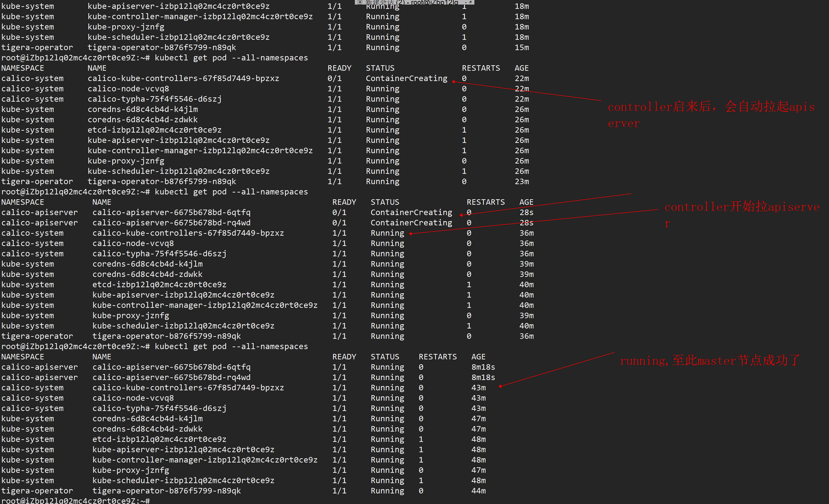Click the 0/1 ready value of calico-apiserver-6675b678bd-6qtfq

pos(339,212)
